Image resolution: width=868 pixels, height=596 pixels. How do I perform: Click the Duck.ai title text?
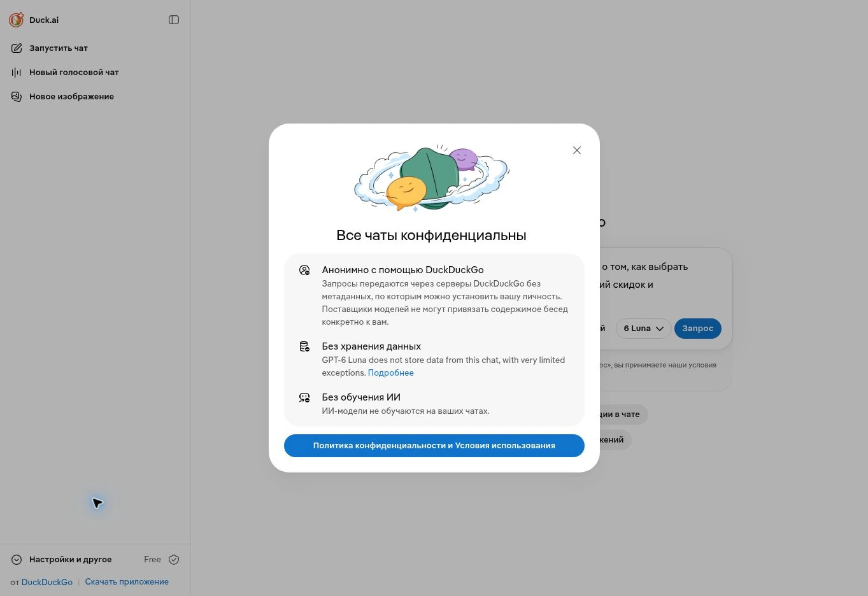pos(44,20)
